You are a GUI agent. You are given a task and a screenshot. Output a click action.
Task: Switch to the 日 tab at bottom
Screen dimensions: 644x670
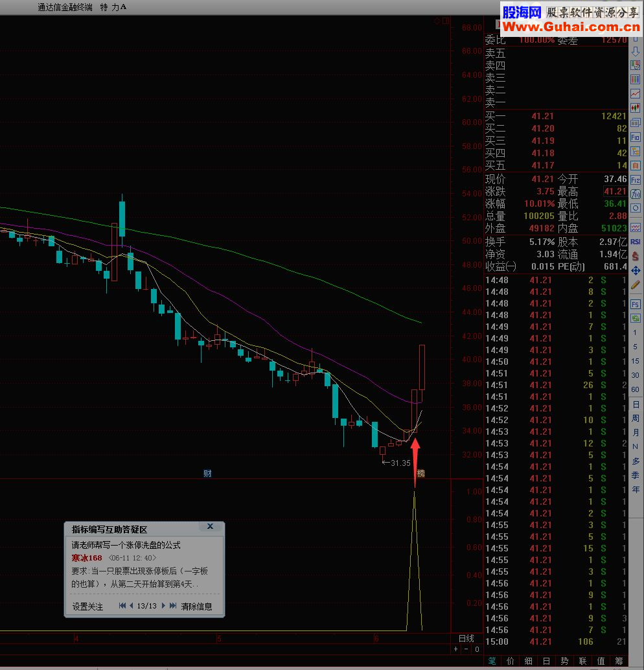point(546,661)
